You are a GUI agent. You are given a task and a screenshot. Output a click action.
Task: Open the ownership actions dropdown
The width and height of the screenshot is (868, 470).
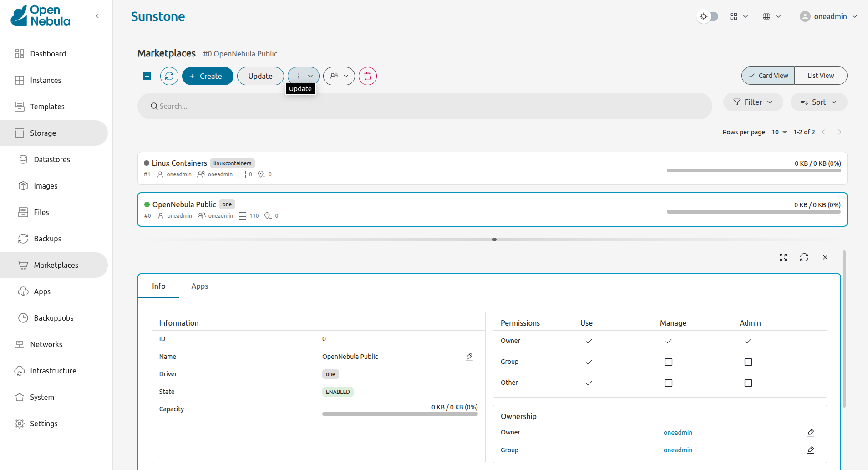pos(339,76)
